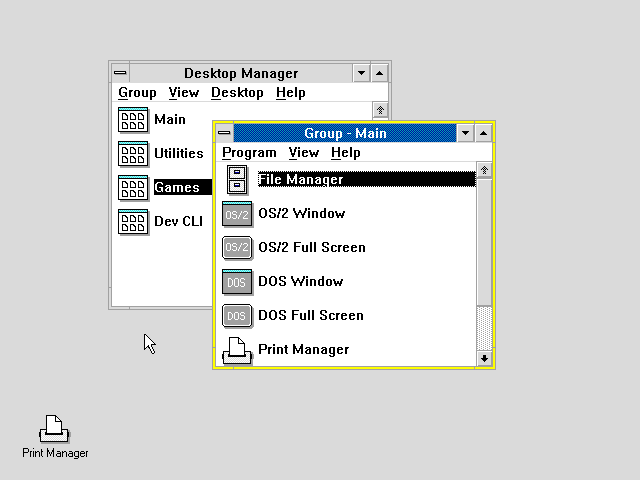Minimize the Group - Main window

[x=465, y=133]
